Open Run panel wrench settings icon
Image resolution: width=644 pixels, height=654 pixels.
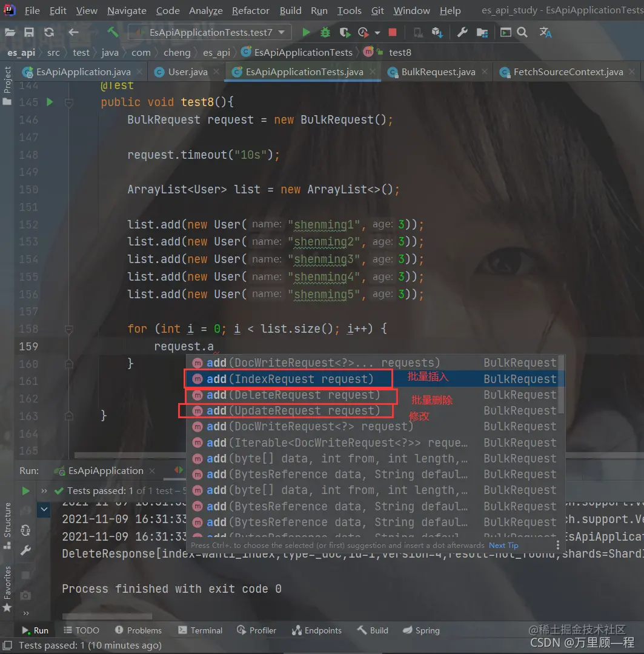coord(25,550)
